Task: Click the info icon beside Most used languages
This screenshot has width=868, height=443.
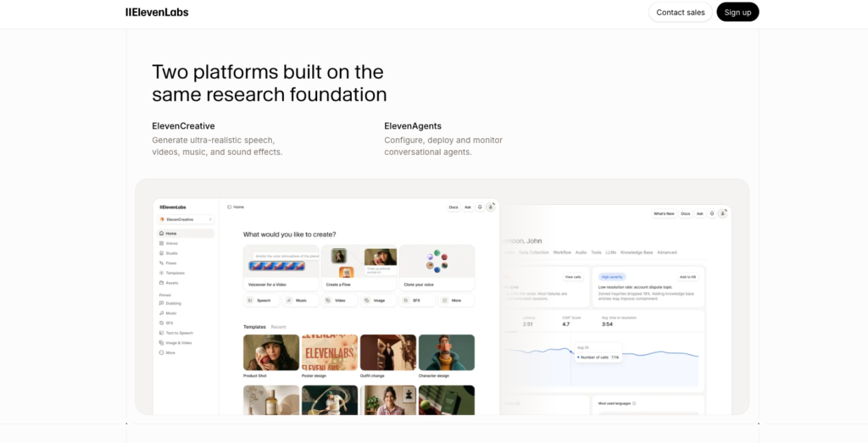Action: 634,404
